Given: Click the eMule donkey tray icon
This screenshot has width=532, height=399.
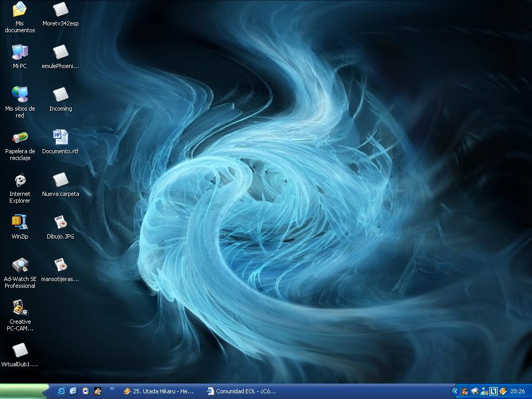Looking at the screenshot, I should coord(465,391).
